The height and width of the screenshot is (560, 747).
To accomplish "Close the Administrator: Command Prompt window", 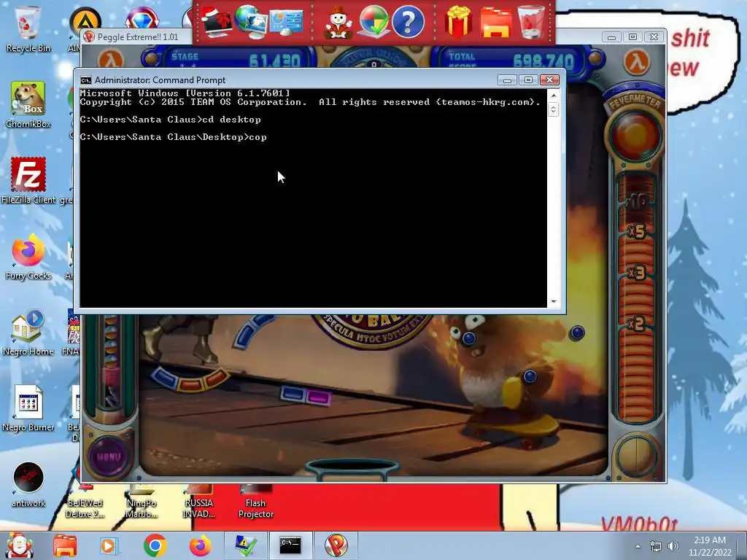I will click(549, 80).
